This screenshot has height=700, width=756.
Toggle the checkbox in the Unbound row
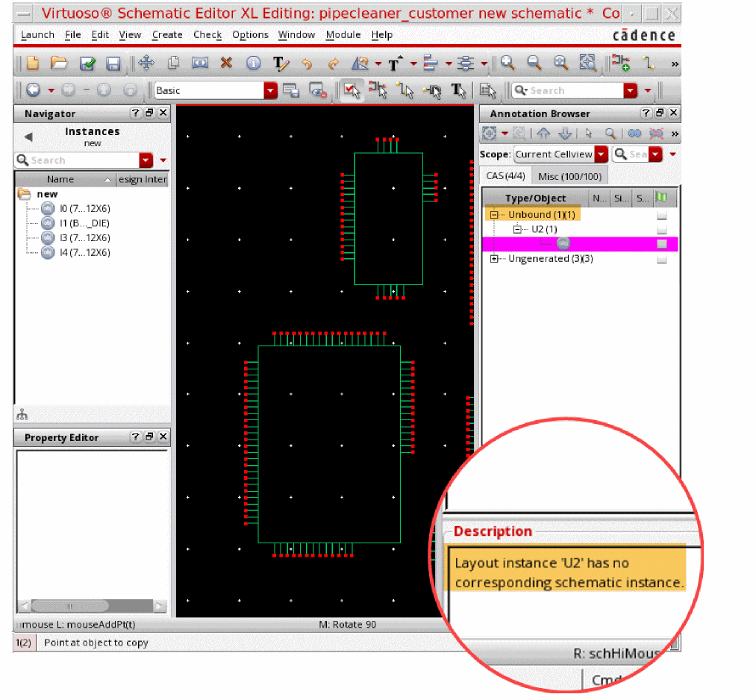661,215
